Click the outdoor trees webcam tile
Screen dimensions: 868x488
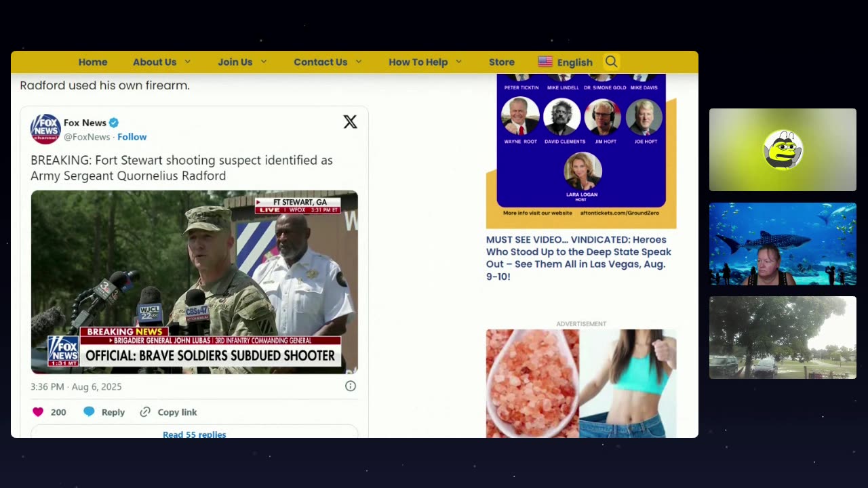783,338
